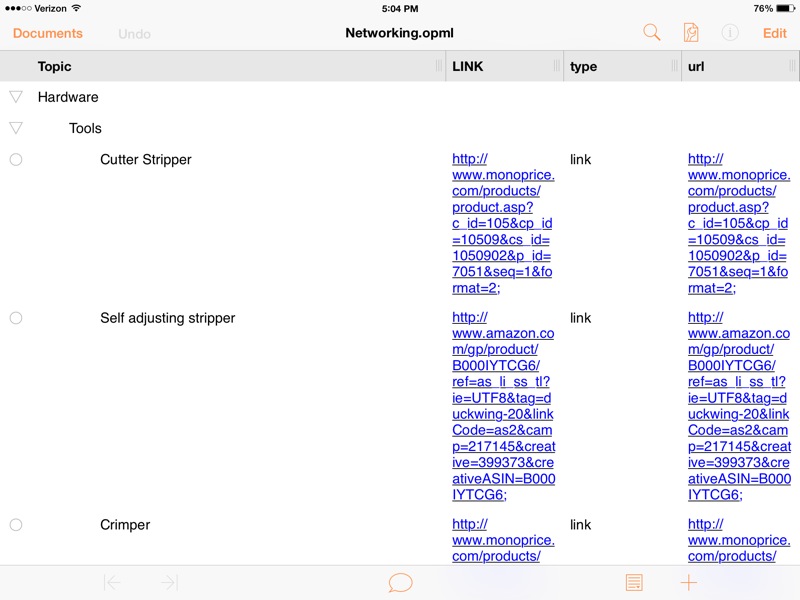The image size is (800, 600).
Task: Select the Cutter Stripper row circle
Action: coord(16,159)
